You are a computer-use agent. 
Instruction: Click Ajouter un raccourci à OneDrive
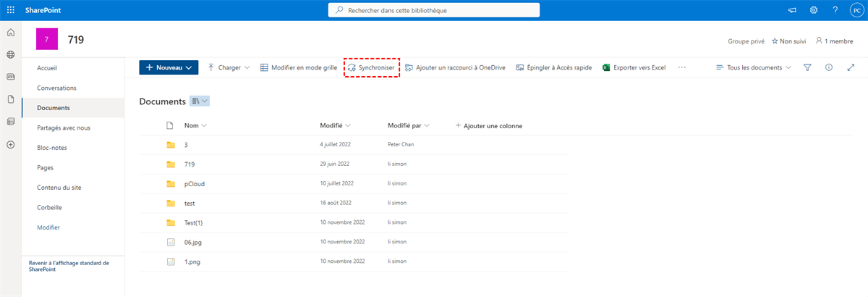pyautogui.click(x=455, y=67)
